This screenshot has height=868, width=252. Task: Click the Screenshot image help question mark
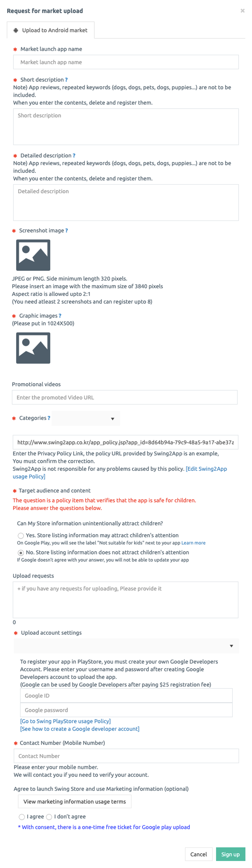pyautogui.click(x=67, y=230)
